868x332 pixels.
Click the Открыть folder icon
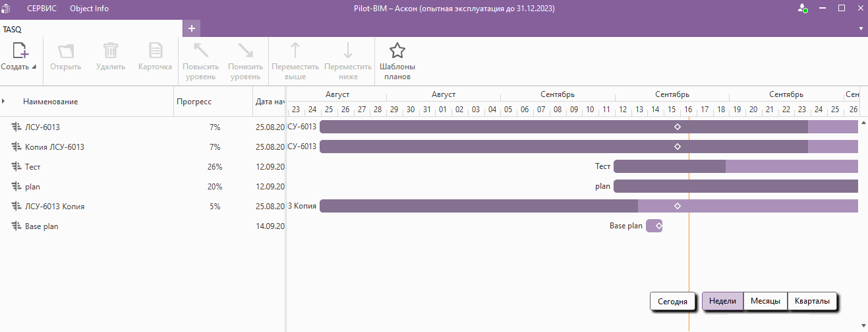[65, 51]
